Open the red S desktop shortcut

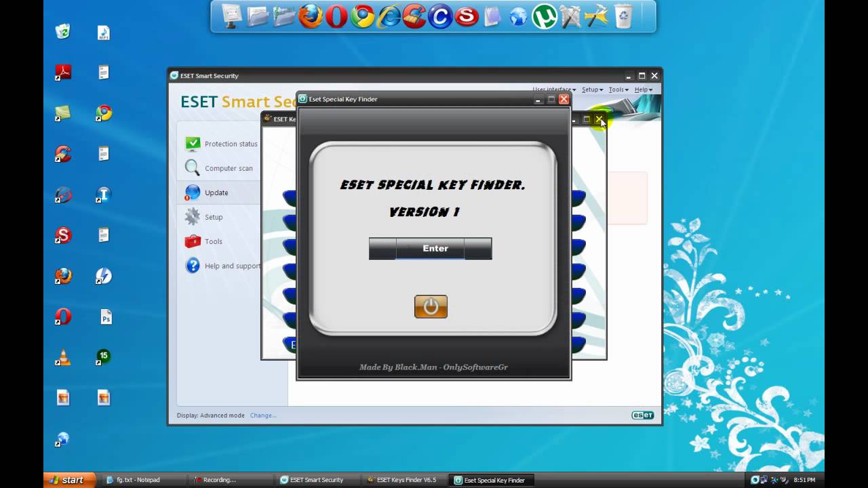coord(62,235)
